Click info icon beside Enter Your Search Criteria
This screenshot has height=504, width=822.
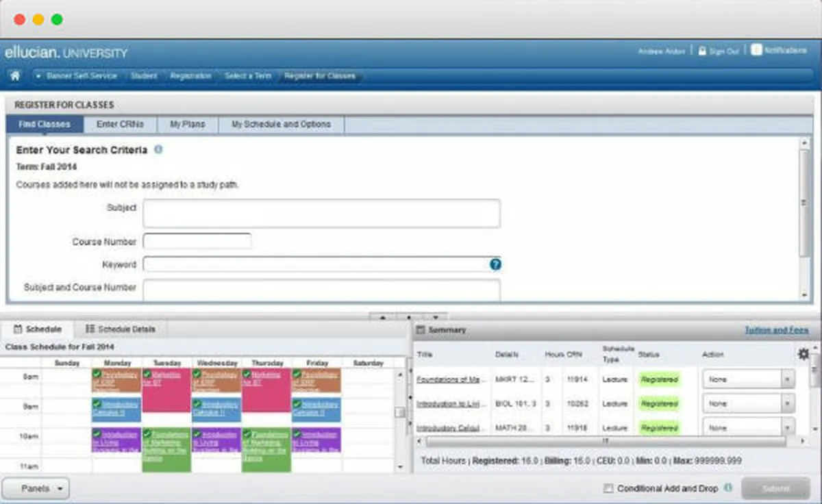click(x=158, y=149)
